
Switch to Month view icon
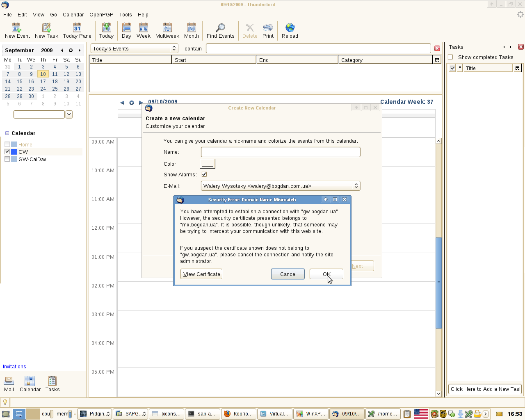tap(192, 27)
